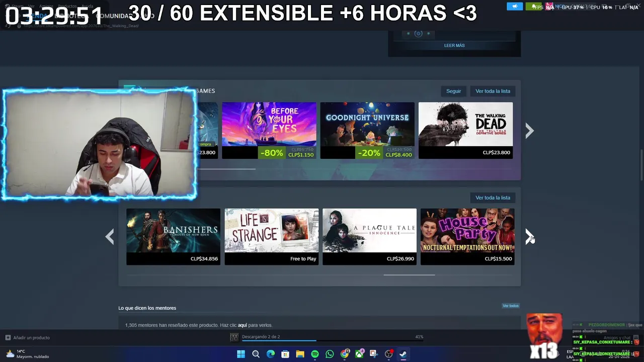Open Microsoft Edge from the taskbar

(x=271, y=354)
